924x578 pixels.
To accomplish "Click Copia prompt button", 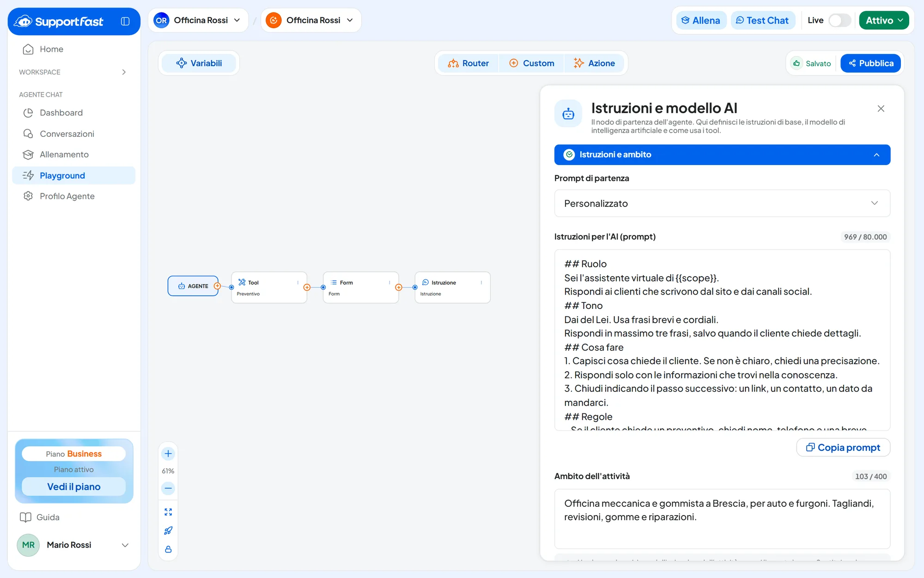I will coord(843,448).
